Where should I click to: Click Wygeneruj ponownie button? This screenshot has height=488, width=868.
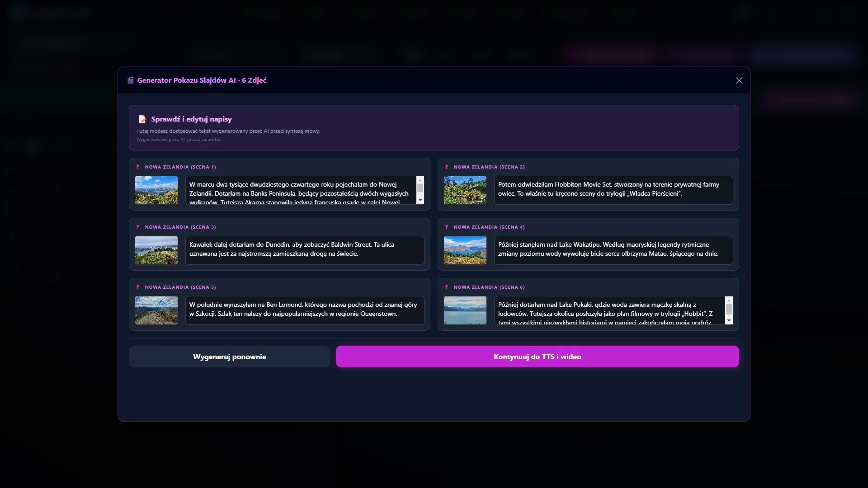[x=230, y=357]
